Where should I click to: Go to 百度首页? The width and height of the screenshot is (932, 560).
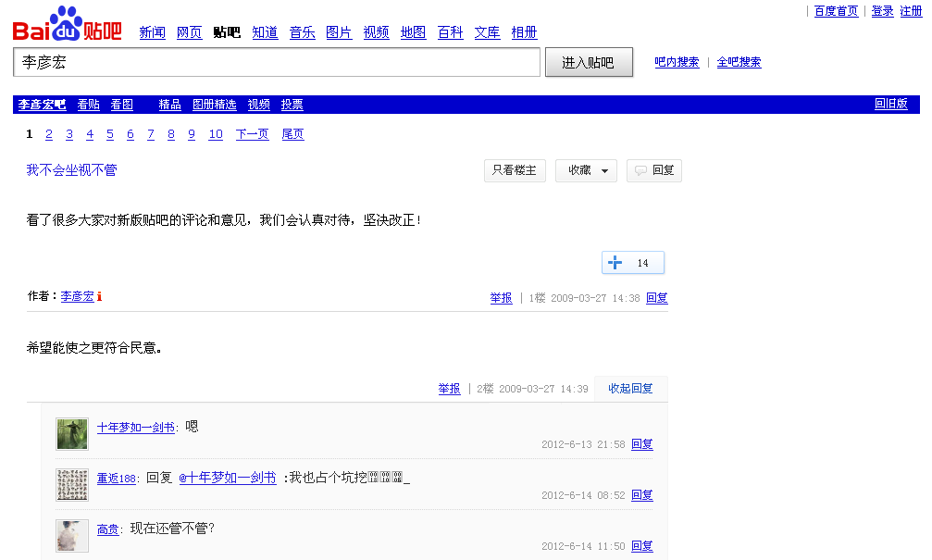coord(837,11)
